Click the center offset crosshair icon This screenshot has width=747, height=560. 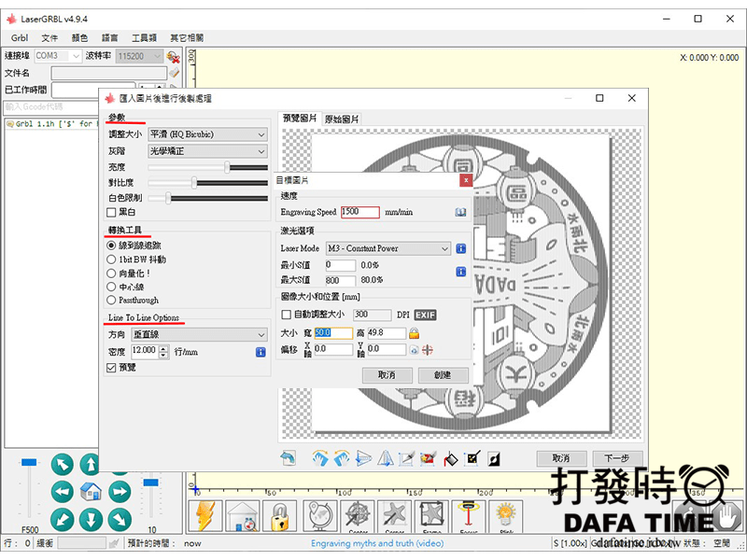click(428, 350)
